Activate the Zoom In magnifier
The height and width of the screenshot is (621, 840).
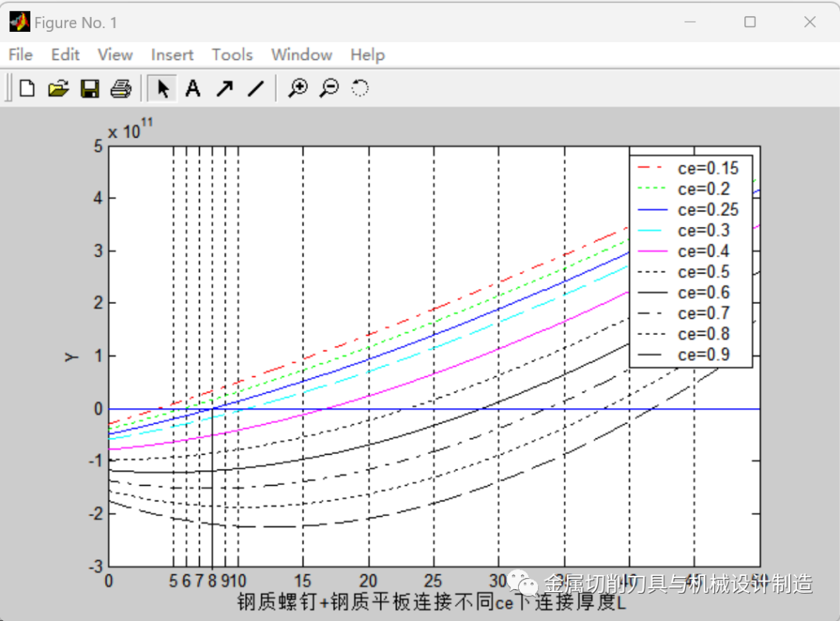click(298, 89)
